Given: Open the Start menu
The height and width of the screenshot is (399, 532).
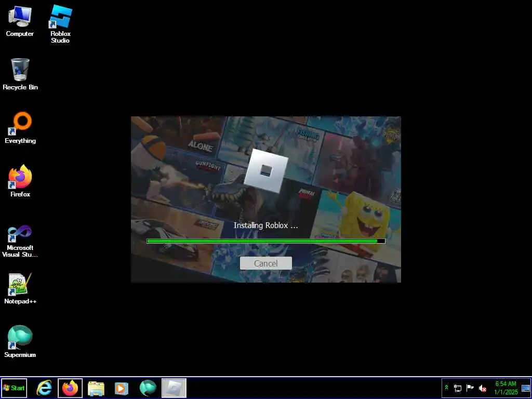Looking at the screenshot, I should point(14,388).
